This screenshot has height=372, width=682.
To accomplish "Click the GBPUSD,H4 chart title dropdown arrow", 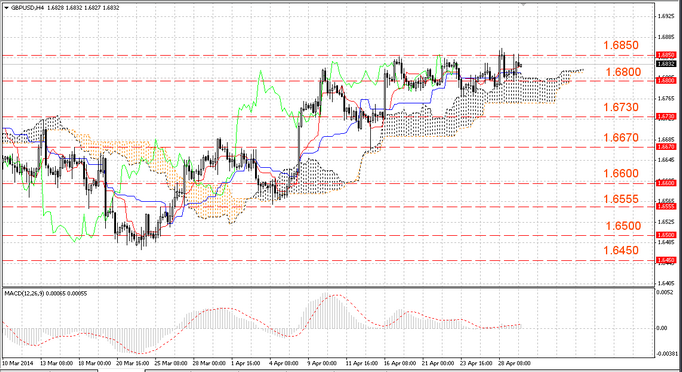I will [6, 8].
